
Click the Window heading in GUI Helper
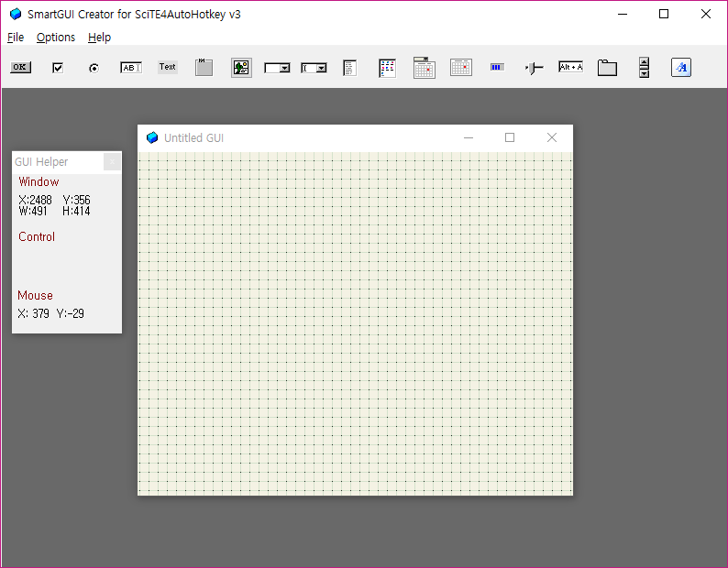39,181
